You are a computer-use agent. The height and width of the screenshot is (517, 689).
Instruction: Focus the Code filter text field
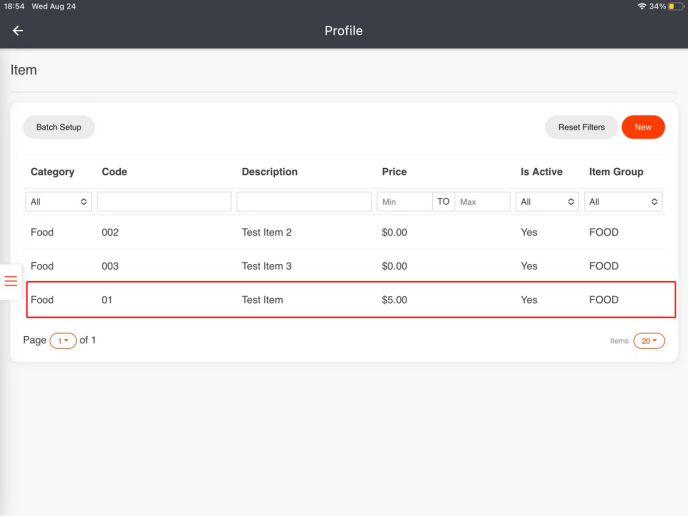[x=164, y=202]
